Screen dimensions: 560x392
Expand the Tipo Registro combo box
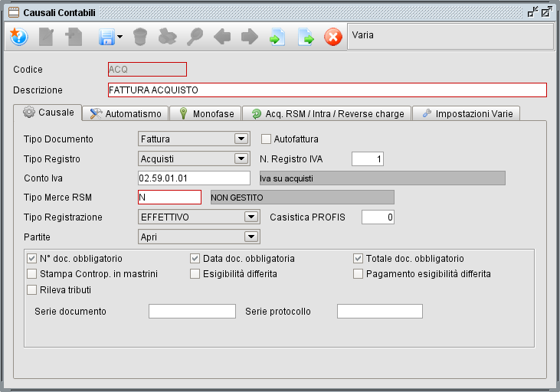click(241, 158)
